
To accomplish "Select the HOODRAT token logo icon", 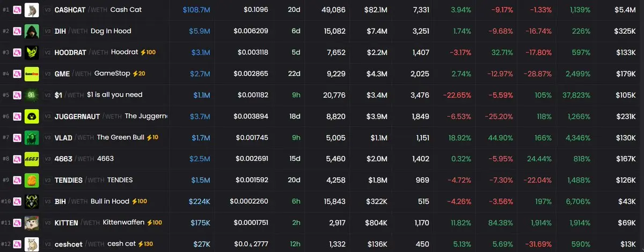I will [32, 52].
